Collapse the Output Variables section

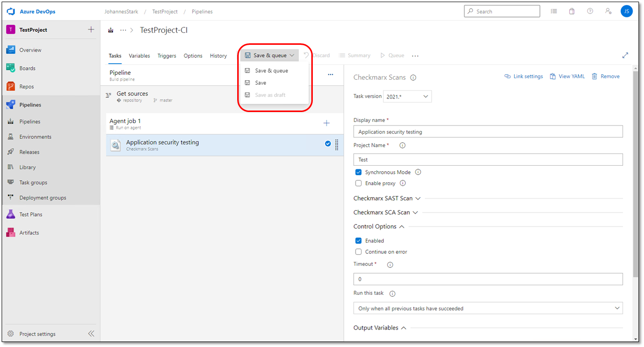pos(380,328)
